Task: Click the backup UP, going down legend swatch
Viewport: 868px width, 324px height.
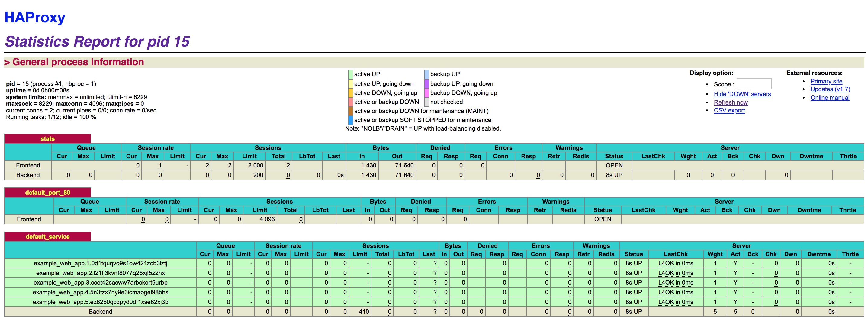Action: click(426, 84)
